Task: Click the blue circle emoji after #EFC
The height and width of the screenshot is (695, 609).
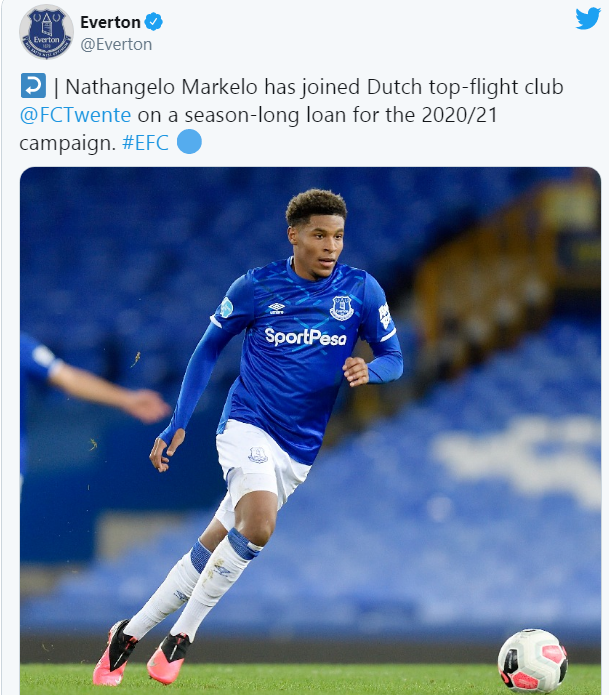Action: pos(189,142)
